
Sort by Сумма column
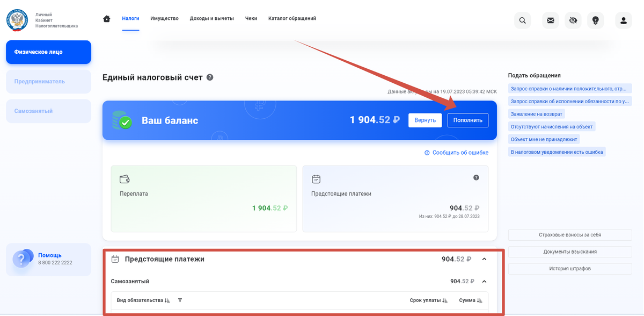(471, 300)
